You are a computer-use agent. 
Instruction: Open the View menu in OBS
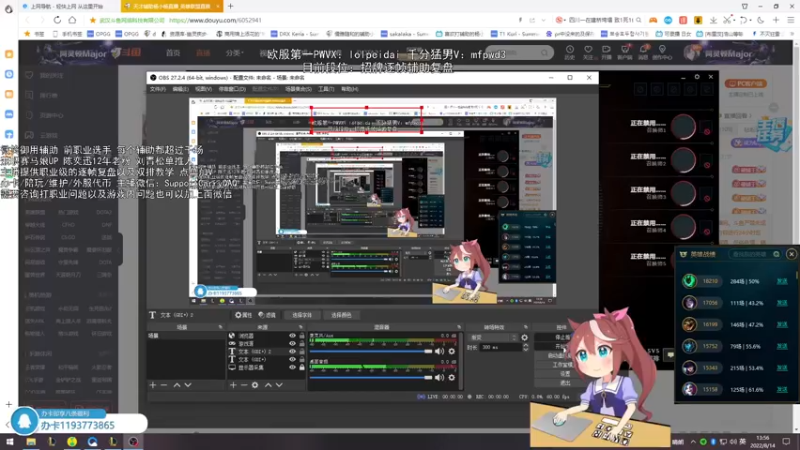(203, 89)
